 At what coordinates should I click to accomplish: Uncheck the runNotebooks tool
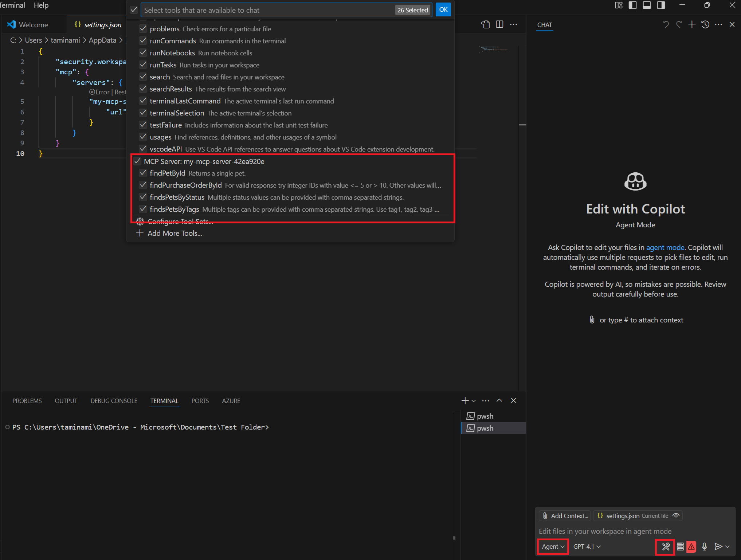point(143,52)
